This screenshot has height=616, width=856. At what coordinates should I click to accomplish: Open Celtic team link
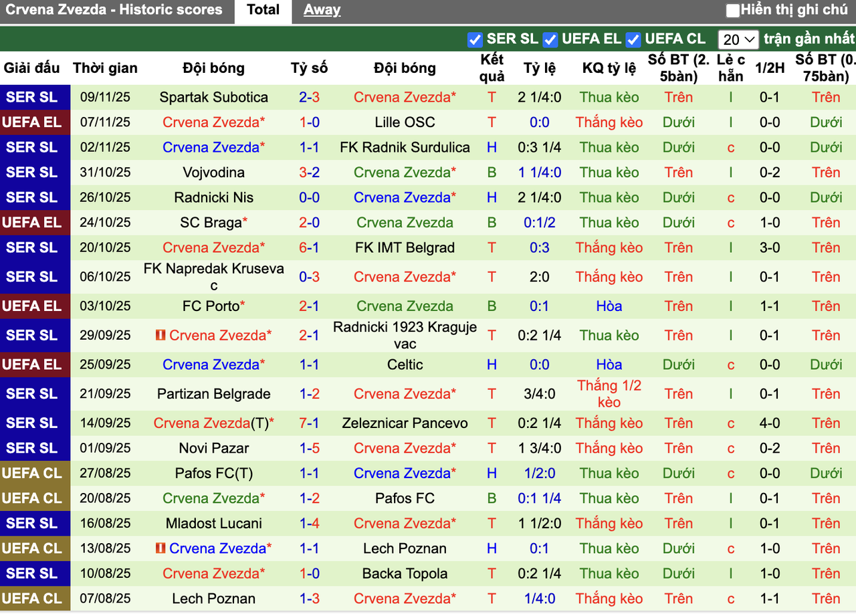[405, 365]
